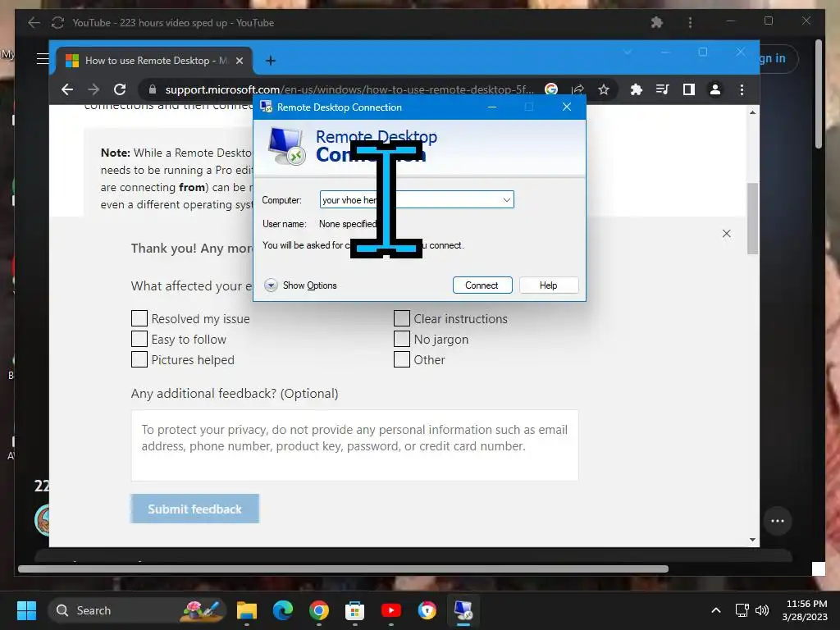
Task: Close the How to use Remote Desktop tab
Action: click(240, 61)
